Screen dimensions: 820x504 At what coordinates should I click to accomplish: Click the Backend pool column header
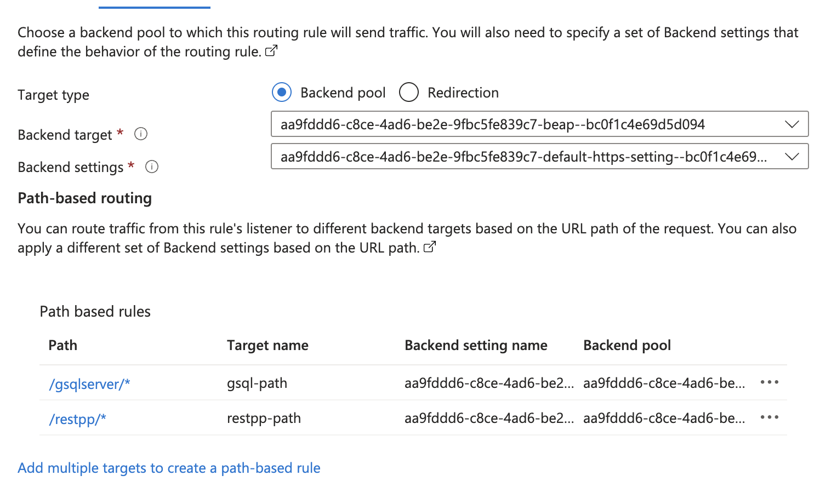pos(627,345)
